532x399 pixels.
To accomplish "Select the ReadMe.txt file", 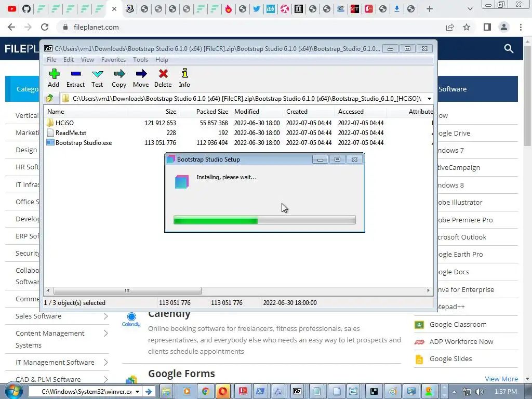I will coord(71,133).
